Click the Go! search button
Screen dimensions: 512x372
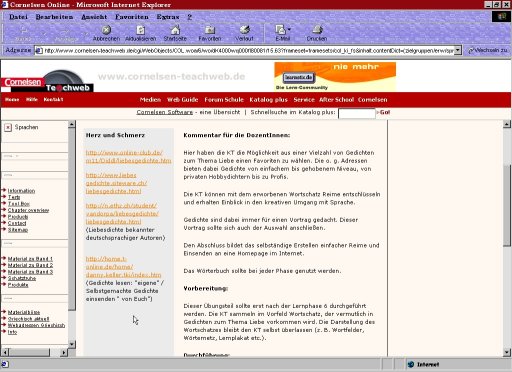click(x=384, y=112)
